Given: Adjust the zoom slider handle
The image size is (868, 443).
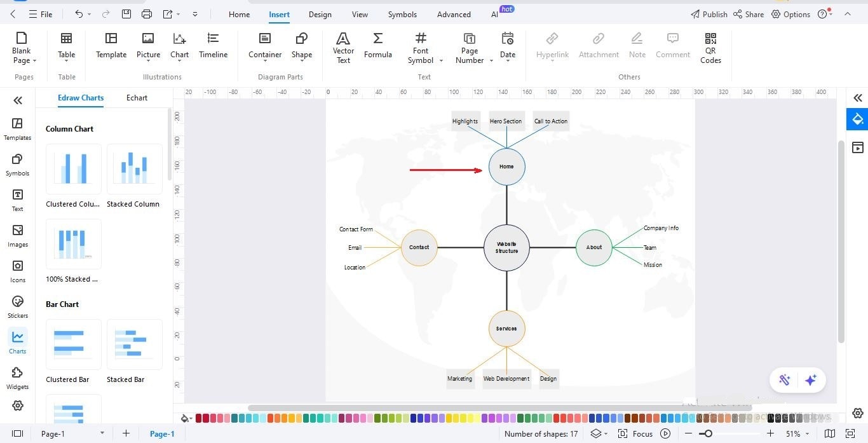Looking at the screenshot, I should pyautogui.click(x=709, y=433).
